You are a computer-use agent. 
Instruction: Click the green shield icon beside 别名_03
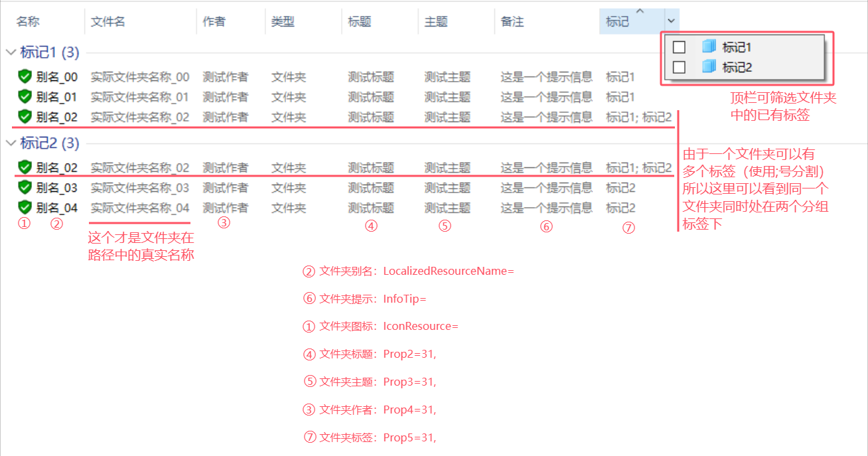point(25,187)
